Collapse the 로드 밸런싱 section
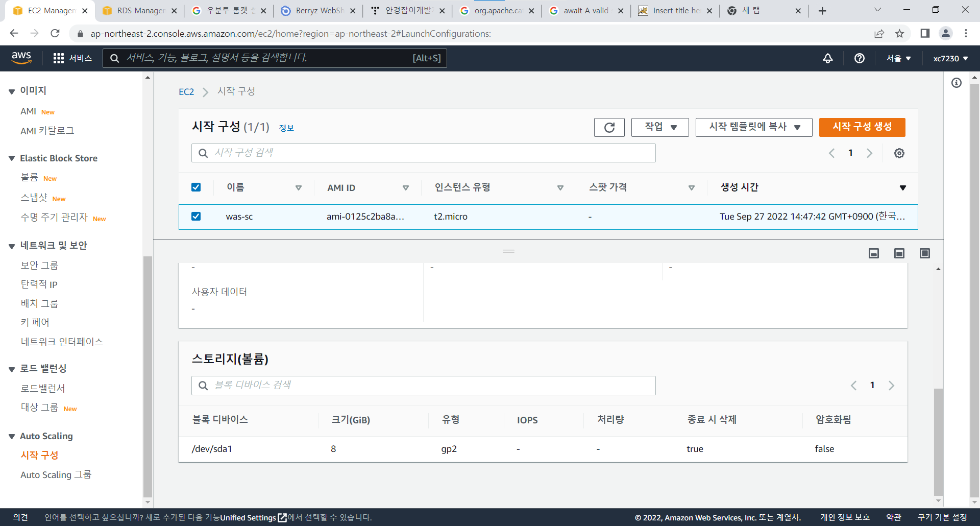The image size is (980, 526). click(x=12, y=369)
